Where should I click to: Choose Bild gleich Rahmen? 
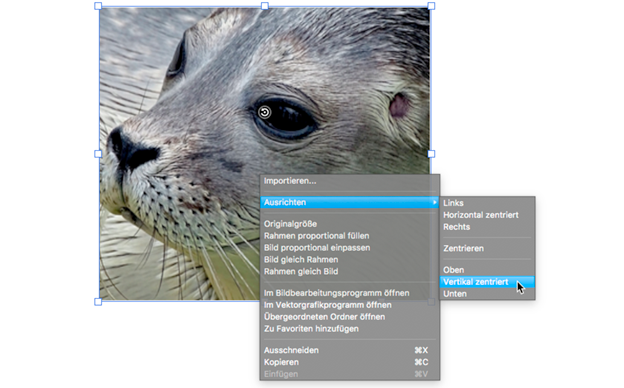click(350, 259)
